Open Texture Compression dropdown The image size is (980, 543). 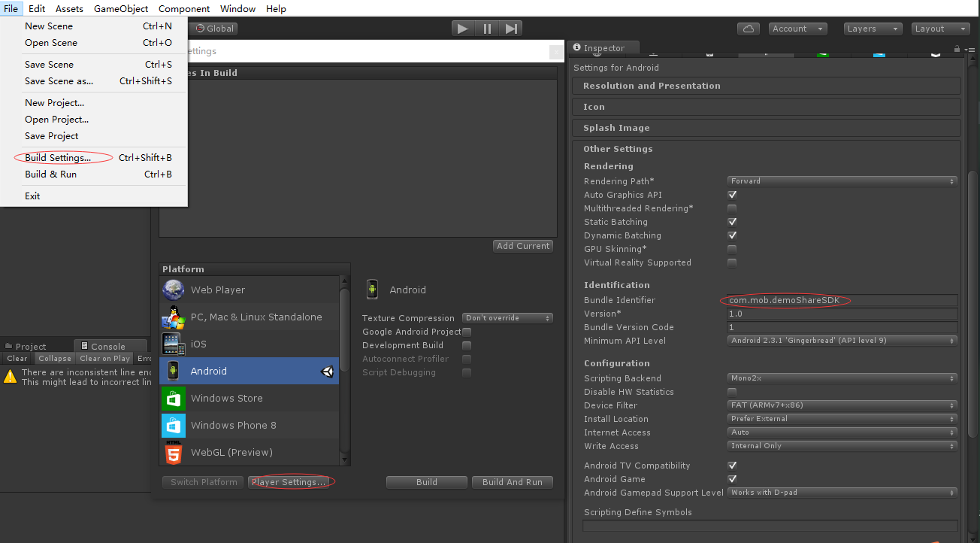click(507, 318)
